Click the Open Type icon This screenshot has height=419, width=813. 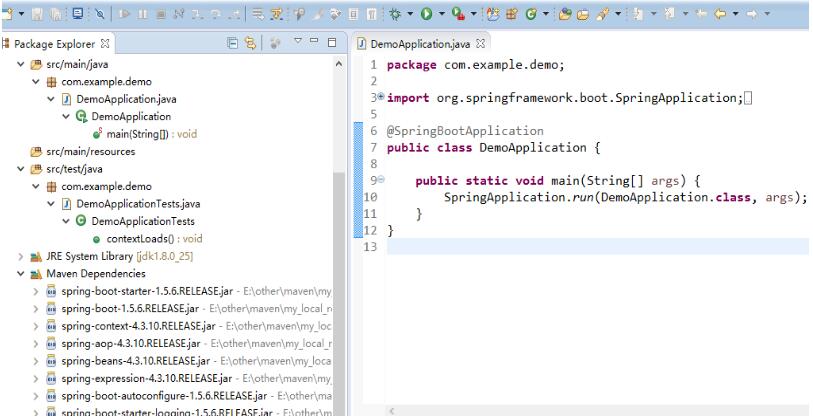point(565,14)
